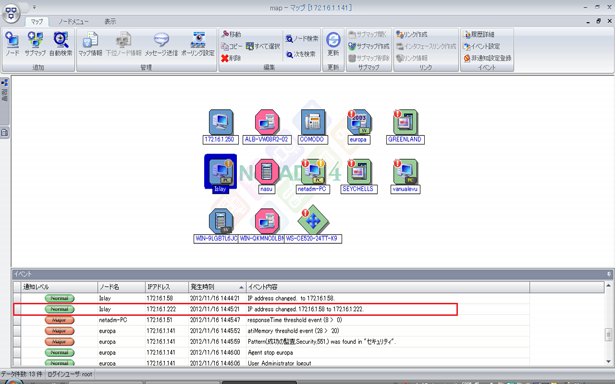Select the vanualevu node icon

click(405, 172)
